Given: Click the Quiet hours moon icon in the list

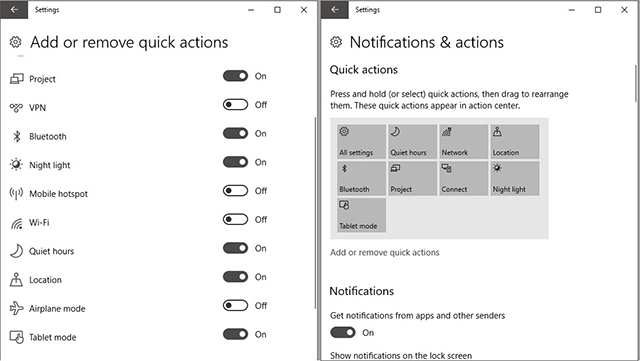Looking at the screenshot, I should pos(16,251).
